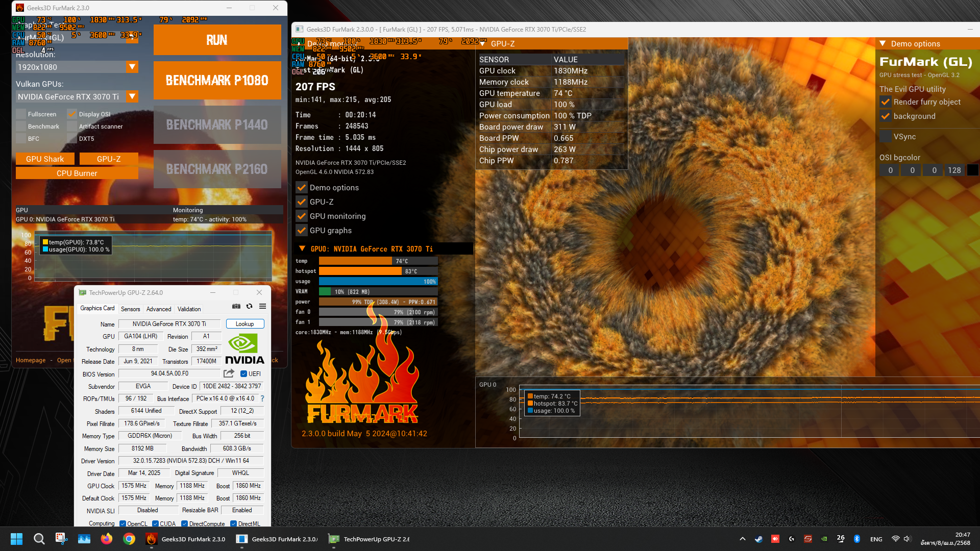Click the Wi-Fi network tray icon
980x551 pixels.
click(x=895, y=539)
